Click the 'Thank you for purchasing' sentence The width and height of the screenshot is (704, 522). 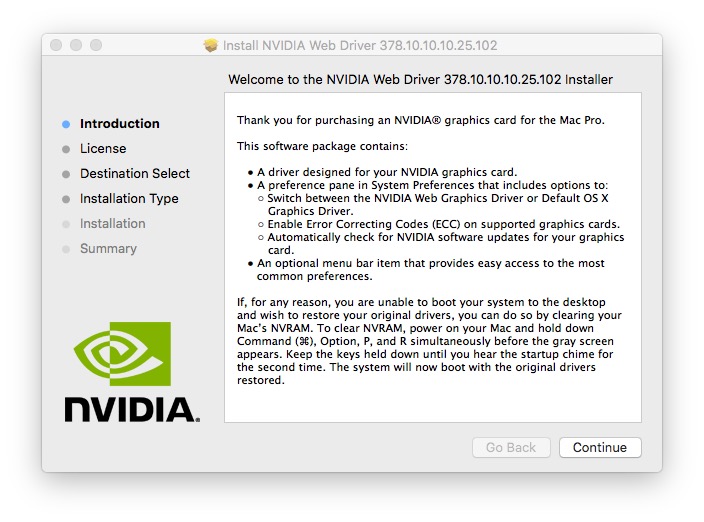[421, 120]
